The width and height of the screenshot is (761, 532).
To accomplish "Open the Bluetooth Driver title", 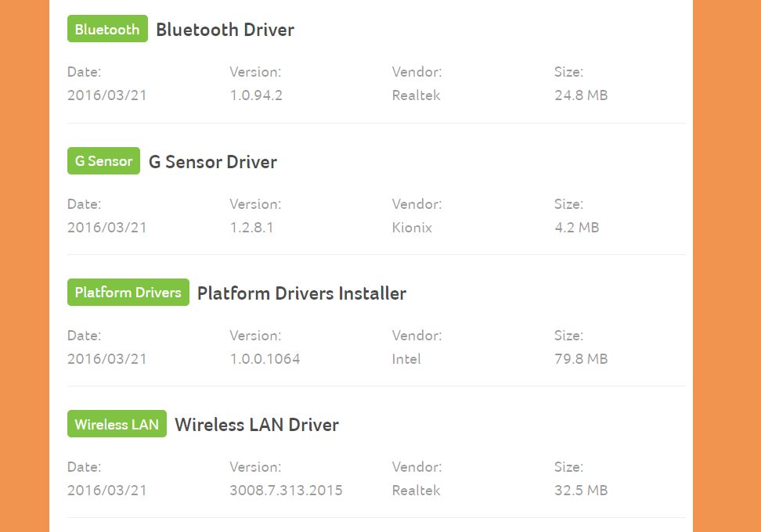I will coord(225,30).
